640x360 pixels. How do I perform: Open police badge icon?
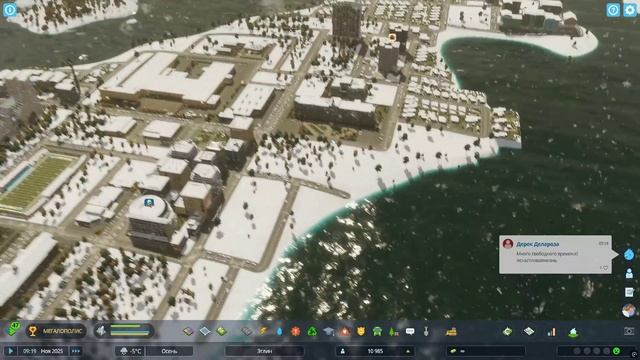click(361, 331)
